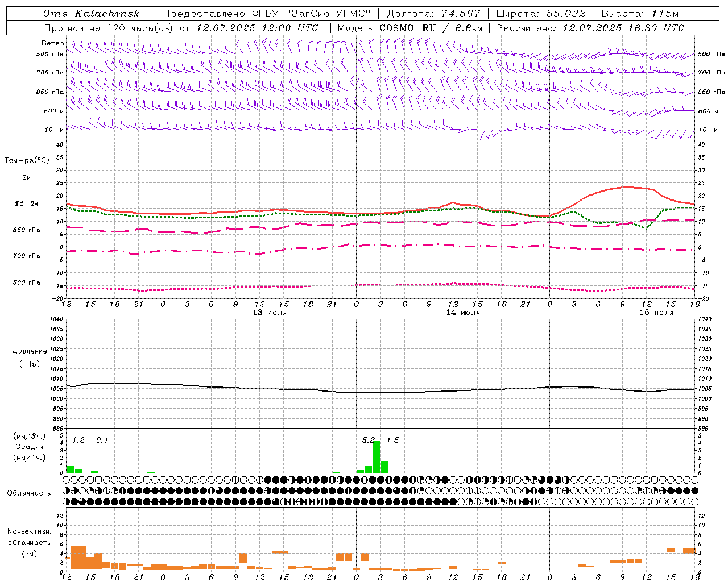This screenshot has height=582, width=728.
Task: Click the Тем-ра(°C) temperature axis title
Action: [27, 161]
